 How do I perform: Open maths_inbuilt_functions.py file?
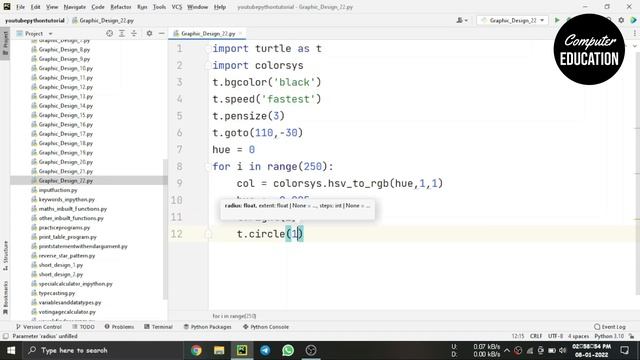[73, 209]
